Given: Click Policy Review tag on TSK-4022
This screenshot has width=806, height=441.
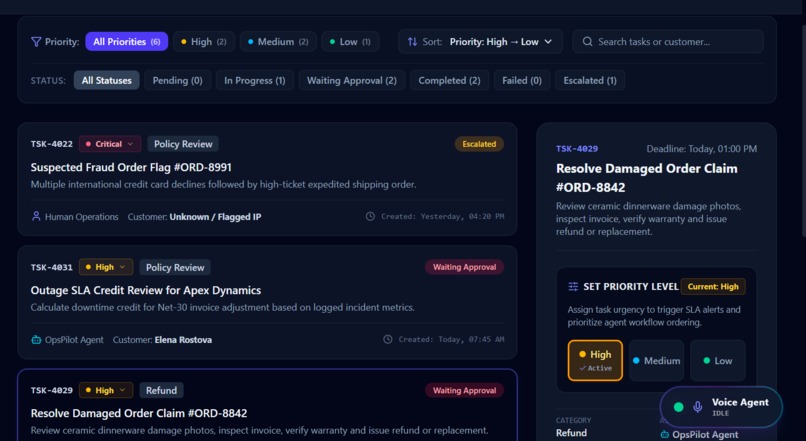Looking at the screenshot, I should (183, 144).
